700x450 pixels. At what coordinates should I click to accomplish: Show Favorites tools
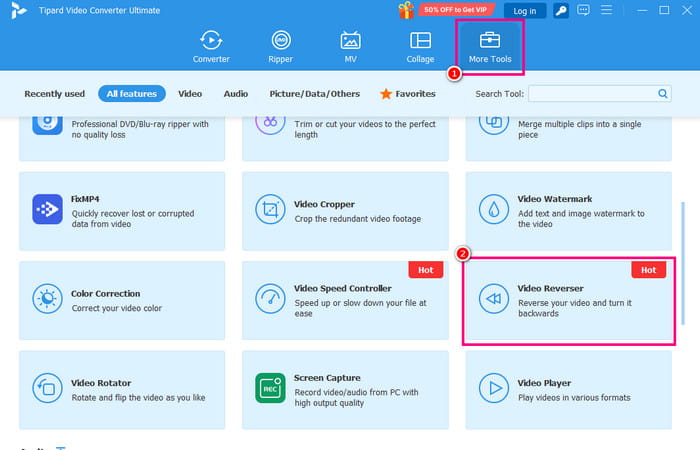(408, 94)
